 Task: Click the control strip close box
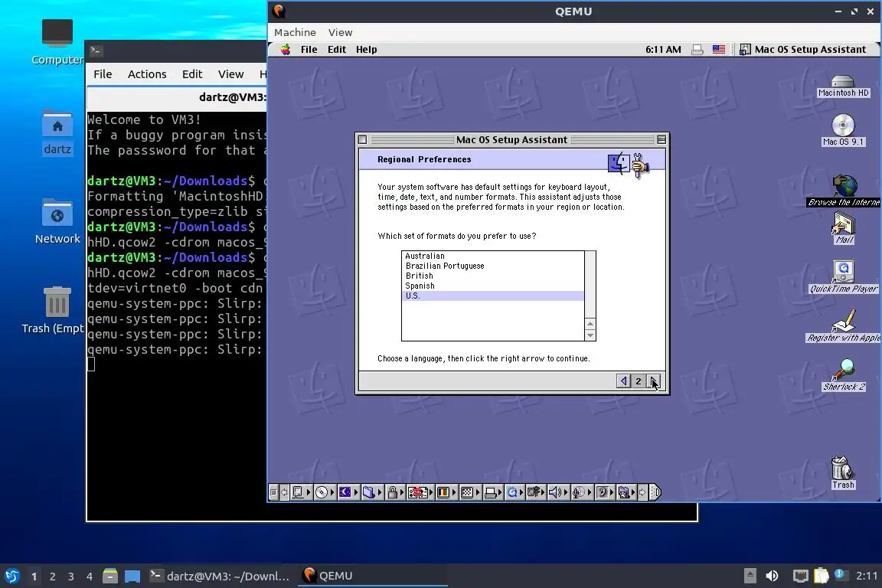pos(273,492)
